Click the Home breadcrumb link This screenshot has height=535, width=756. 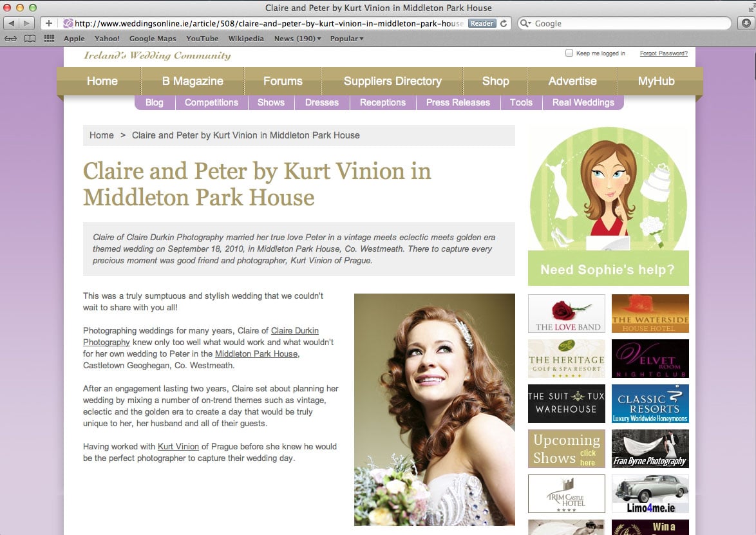(101, 135)
